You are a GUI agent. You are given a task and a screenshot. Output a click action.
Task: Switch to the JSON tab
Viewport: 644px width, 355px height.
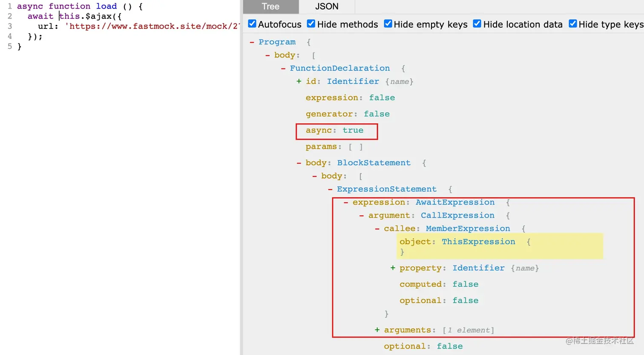pos(326,6)
